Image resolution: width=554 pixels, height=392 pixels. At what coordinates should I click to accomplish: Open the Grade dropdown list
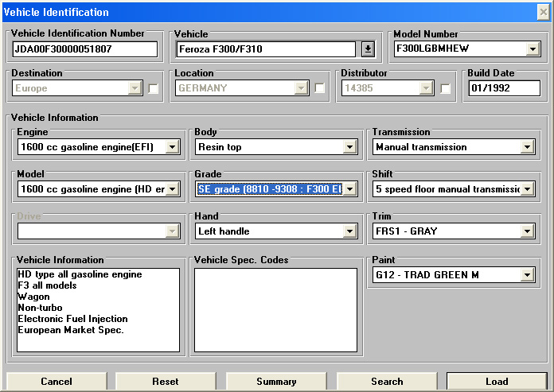349,189
